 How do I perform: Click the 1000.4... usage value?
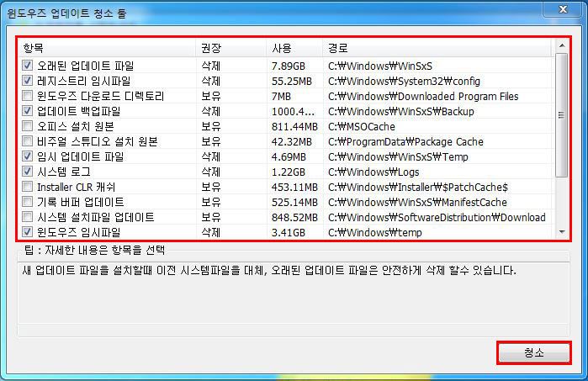[x=294, y=111]
